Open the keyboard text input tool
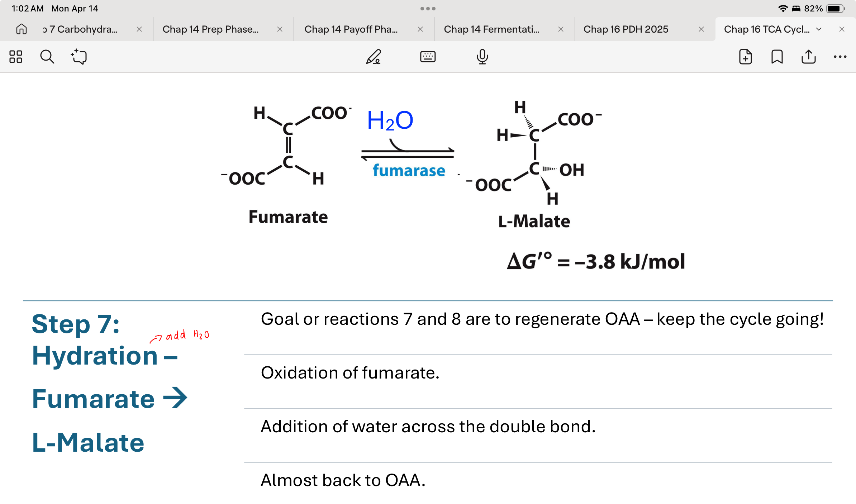Image resolution: width=856 pixels, height=504 pixels. pyautogui.click(x=428, y=57)
